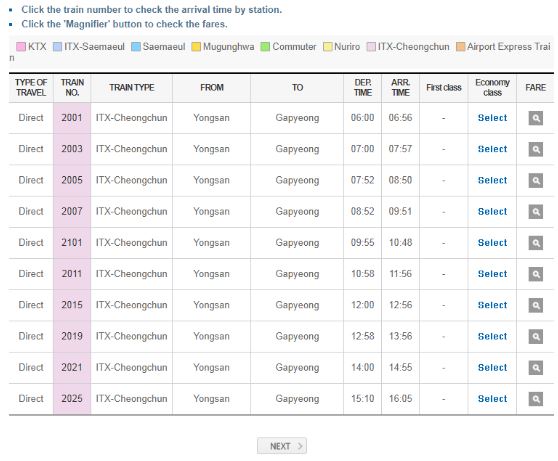Click the FARE column header
558x461 pixels.
point(536,88)
